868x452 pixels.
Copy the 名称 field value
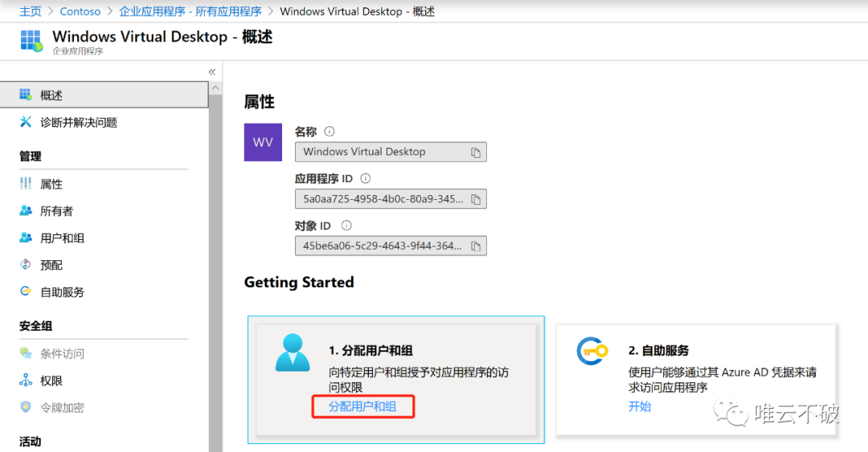pyautogui.click(x=476, y=153)
